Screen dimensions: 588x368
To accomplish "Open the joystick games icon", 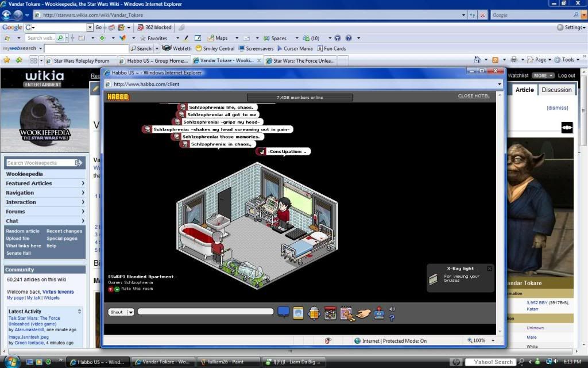I will (380, 313).
